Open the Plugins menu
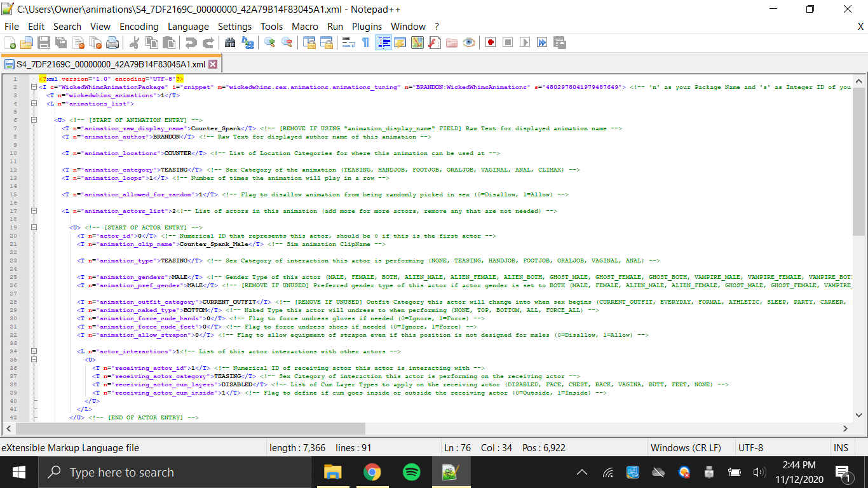The height and width of the screenshot is (488, 868). tap(367, 26)
